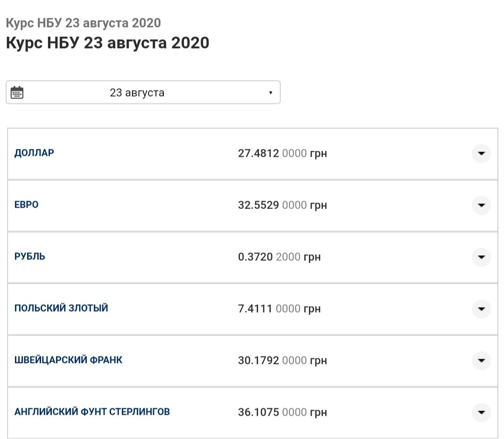This screenshot has height=439, width=504.
Task: Select the euro rate 32.5529 value
Action: pyautogui.click(x=259, y=205)
